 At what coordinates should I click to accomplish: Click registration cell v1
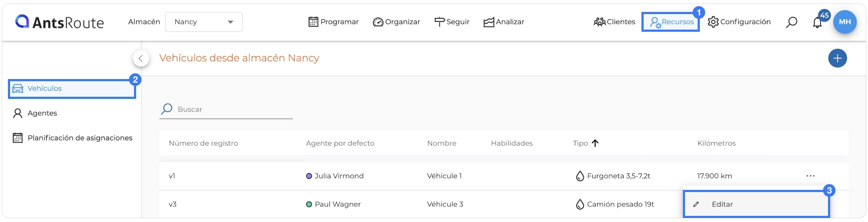pos(172,176)
